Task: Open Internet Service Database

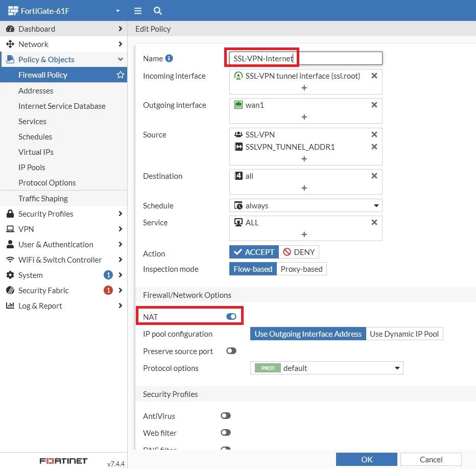Action: point(62,106)
